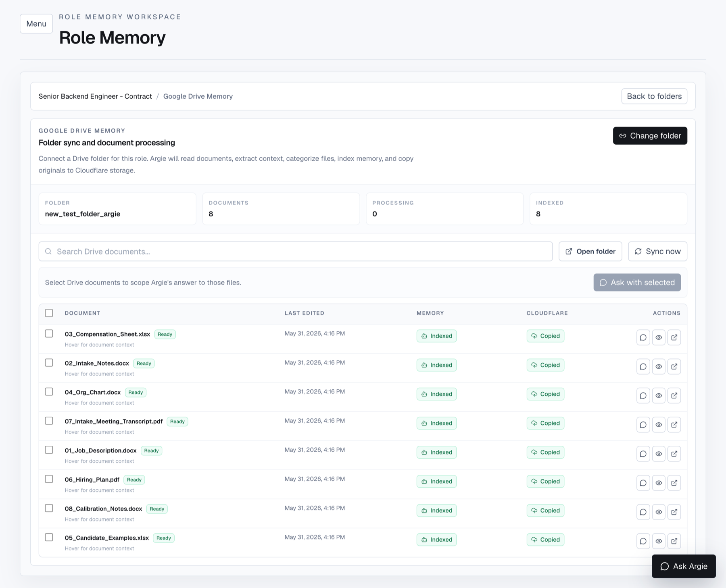Select 08_Calibration_Notes.docx checkbox

coord(49,508)
